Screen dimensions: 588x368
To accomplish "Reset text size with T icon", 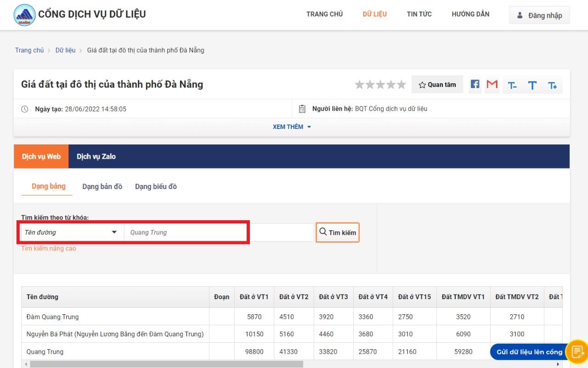I will click(x=532, y=85).
